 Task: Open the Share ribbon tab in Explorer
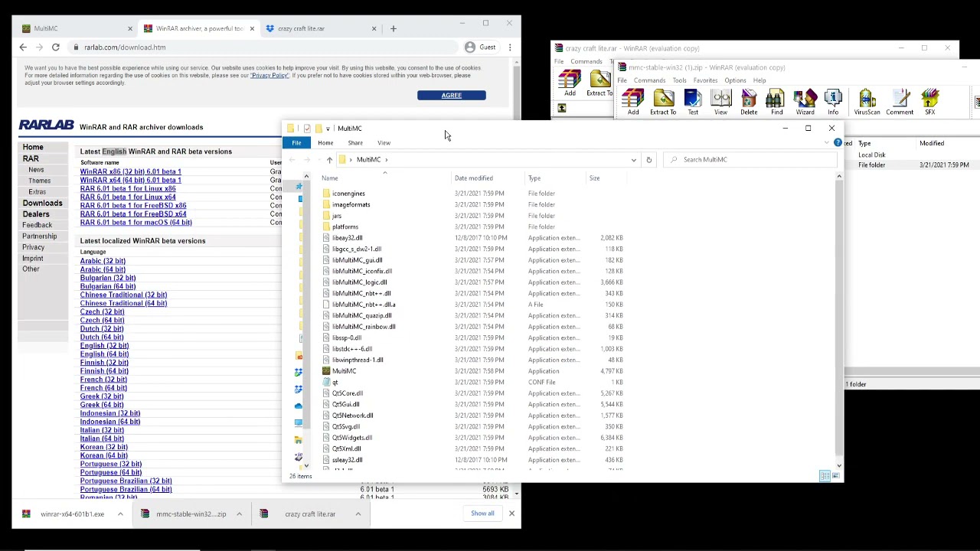click(x=355, y=143)
